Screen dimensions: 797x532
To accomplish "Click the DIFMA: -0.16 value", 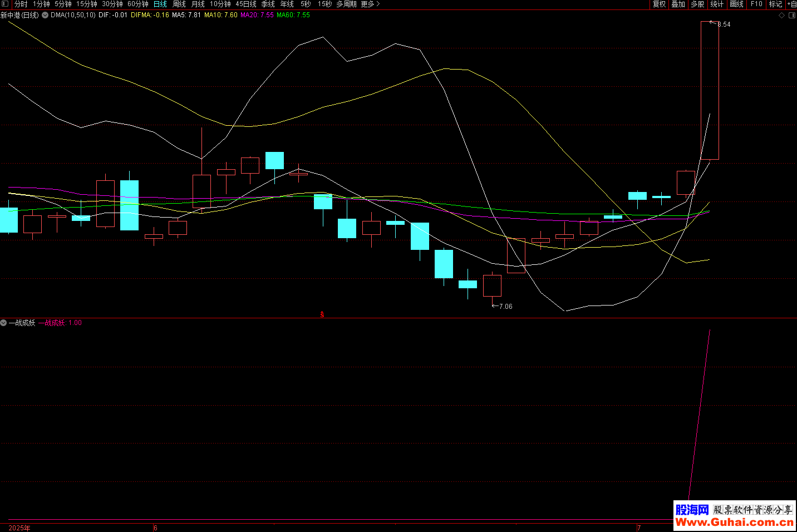I will 150,16.
